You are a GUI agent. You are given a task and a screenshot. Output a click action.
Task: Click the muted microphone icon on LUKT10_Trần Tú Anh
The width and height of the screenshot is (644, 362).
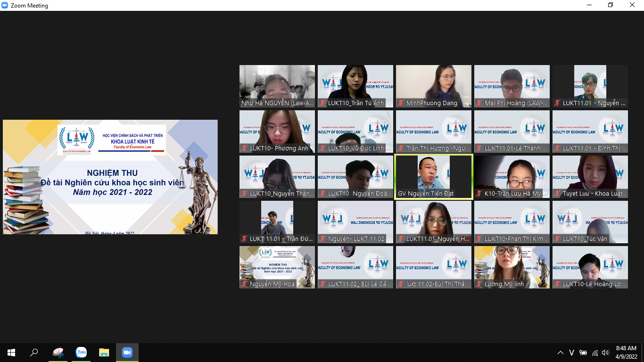[323, 103]
